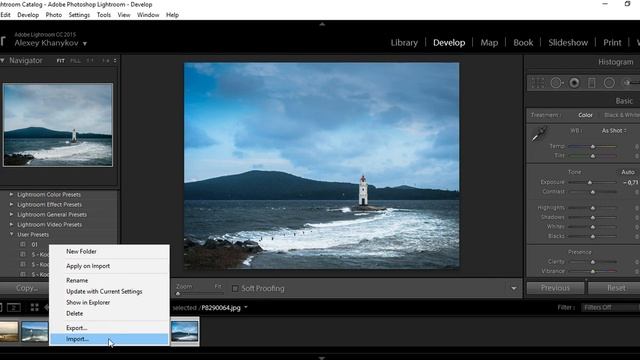Open the Photo menu
This screenshot has width=640, height=360.
(53, 15)
